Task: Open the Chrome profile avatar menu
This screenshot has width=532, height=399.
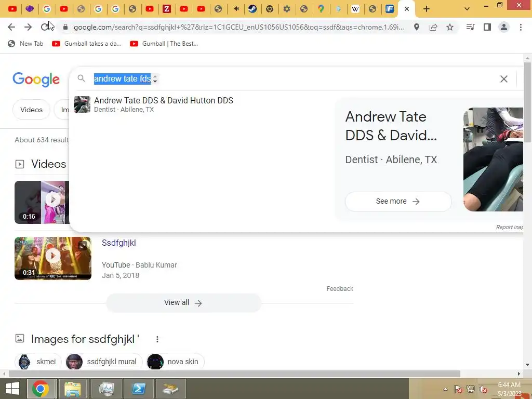Action: point(504,27)
